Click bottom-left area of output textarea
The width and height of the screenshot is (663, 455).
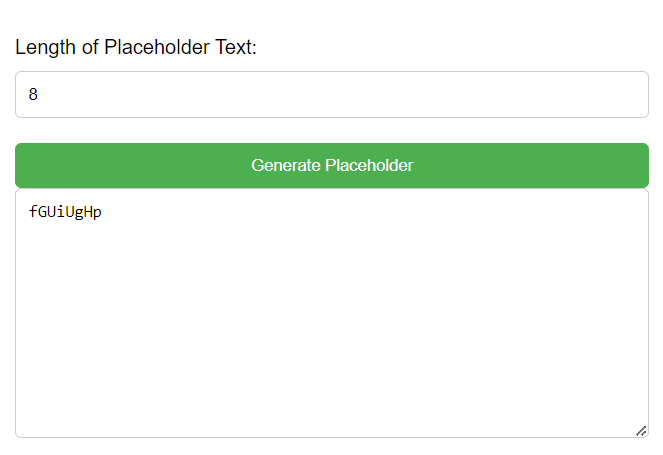(x=40, y=415)
